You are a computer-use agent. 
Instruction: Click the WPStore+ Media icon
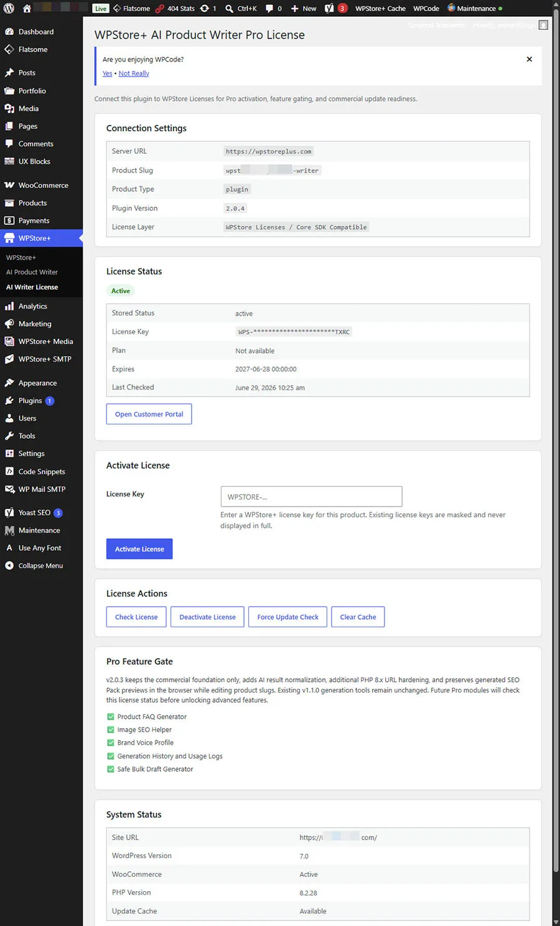(x=9, y=342)
